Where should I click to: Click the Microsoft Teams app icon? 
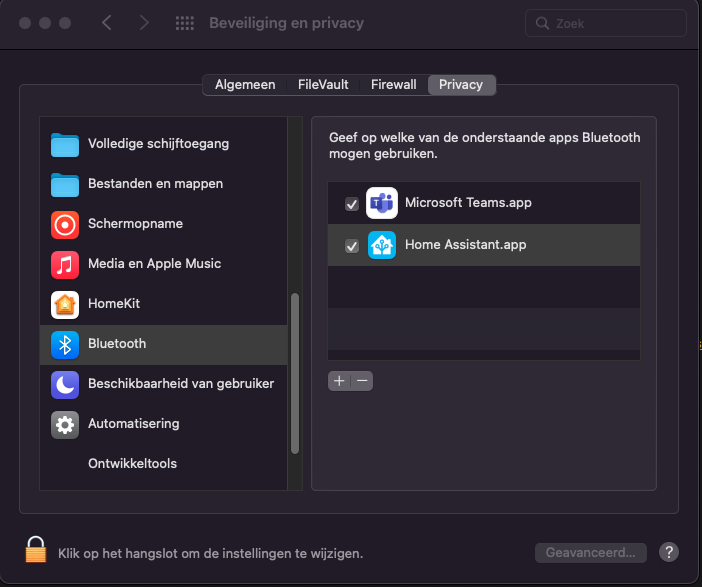382,203
